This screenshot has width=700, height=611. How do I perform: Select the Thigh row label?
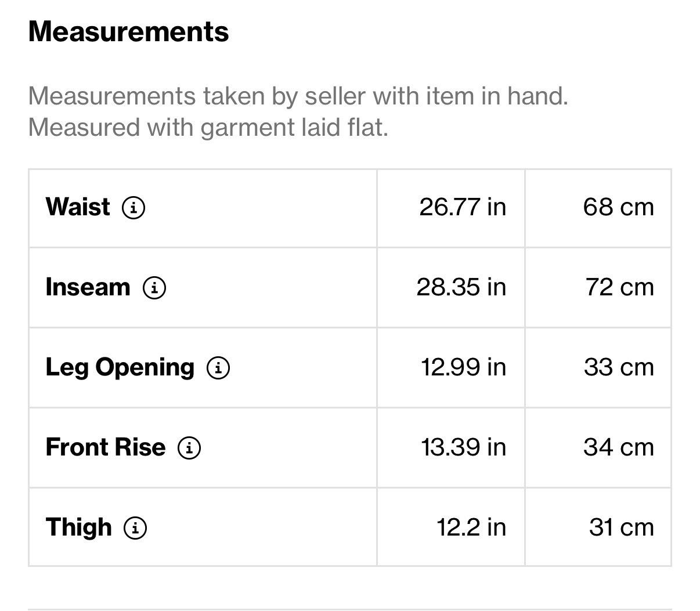[78, 527]
